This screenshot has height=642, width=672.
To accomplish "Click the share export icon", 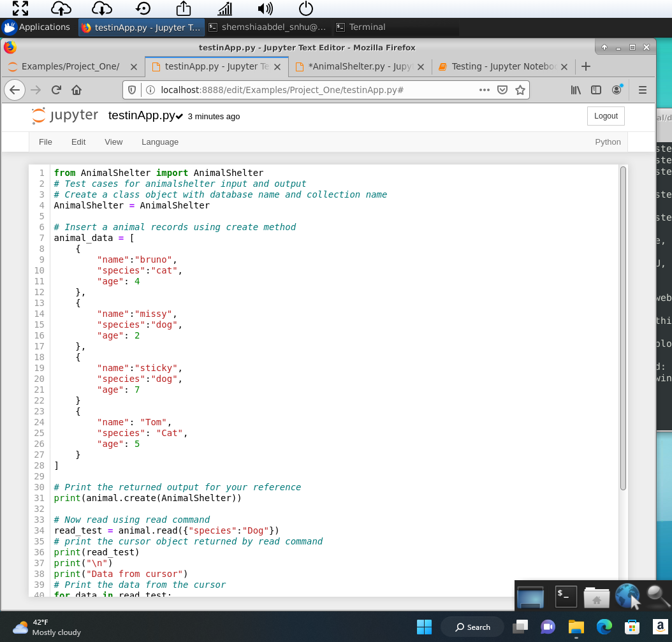I will (x=184, y=8).
